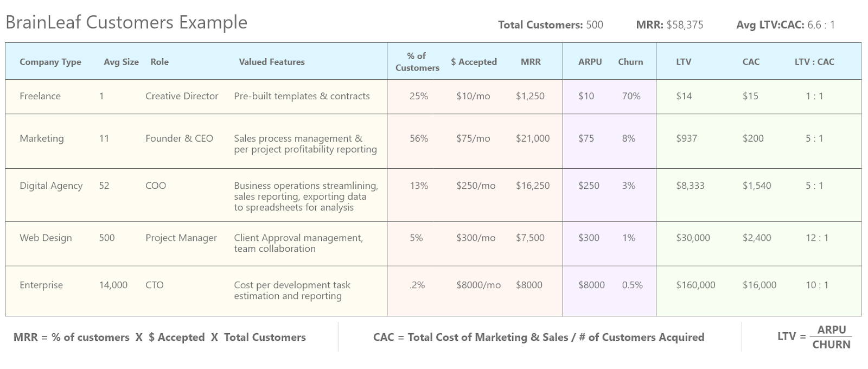Image resolution: width=868 pixels, height=369 pixels.
Task: Click the '$1,540' CAC cell
Action: 757,186
